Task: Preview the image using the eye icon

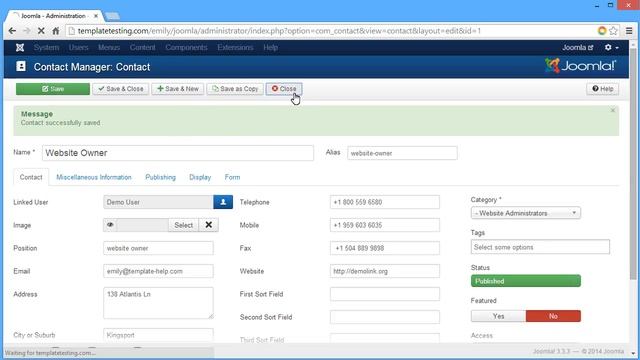Action: click(110, 225)
